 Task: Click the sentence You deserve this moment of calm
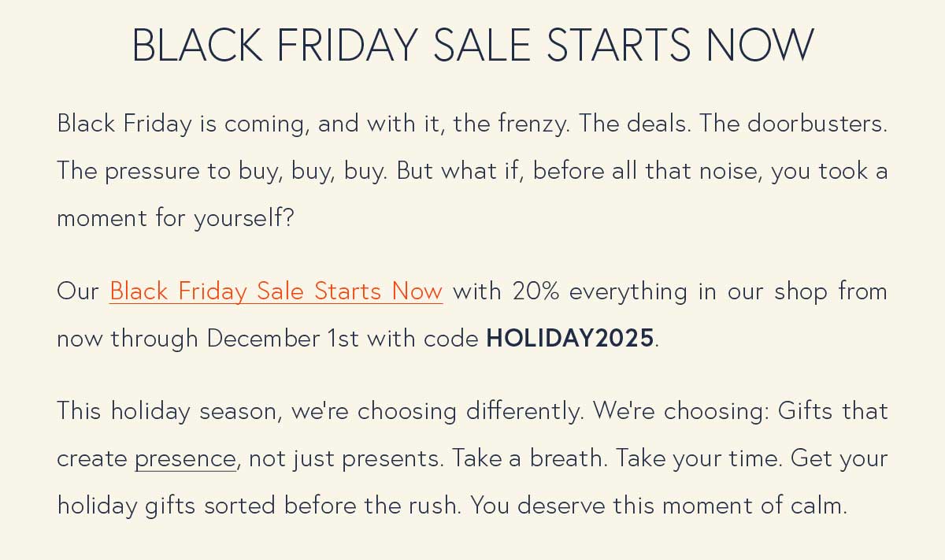click(659, 505)
